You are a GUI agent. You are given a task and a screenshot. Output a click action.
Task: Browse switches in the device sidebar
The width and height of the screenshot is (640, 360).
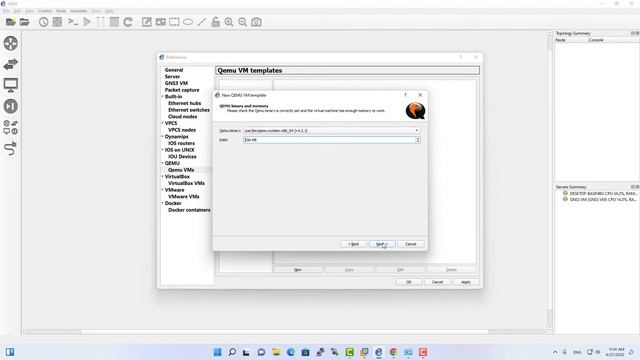[11, 64]
